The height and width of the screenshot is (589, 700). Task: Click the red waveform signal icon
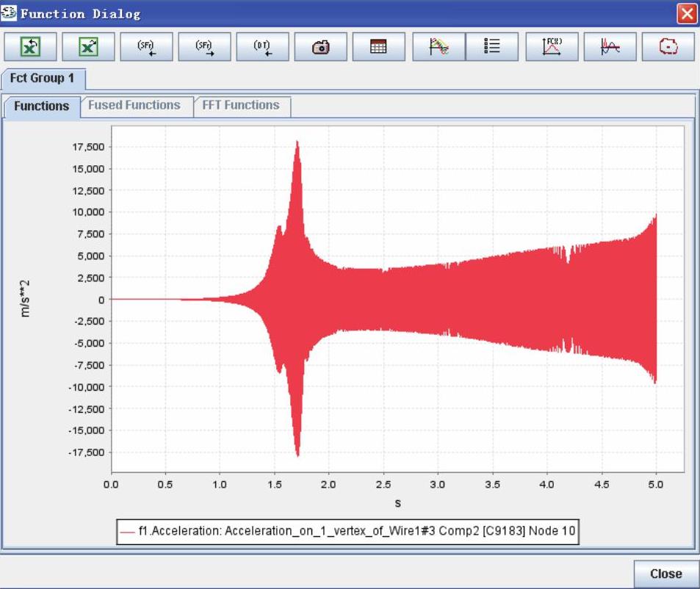click(610, 46)
